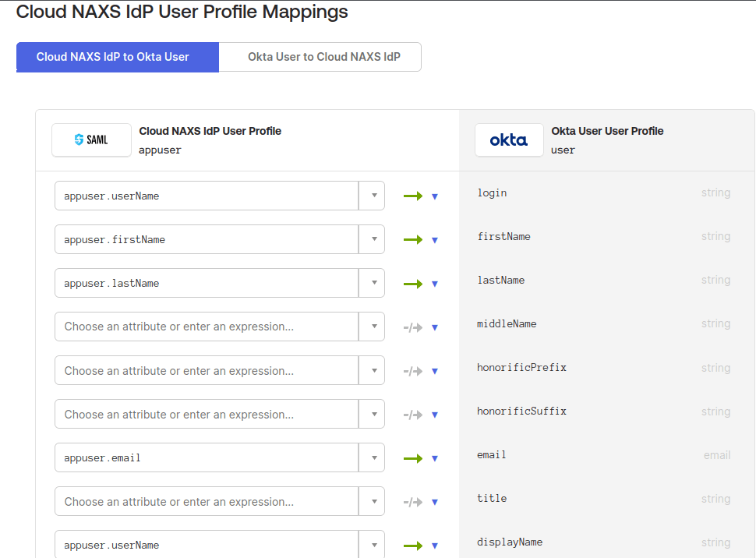Select the honorificSuffix attribute label
Screen dimensions: 756x558
point(521,411)
